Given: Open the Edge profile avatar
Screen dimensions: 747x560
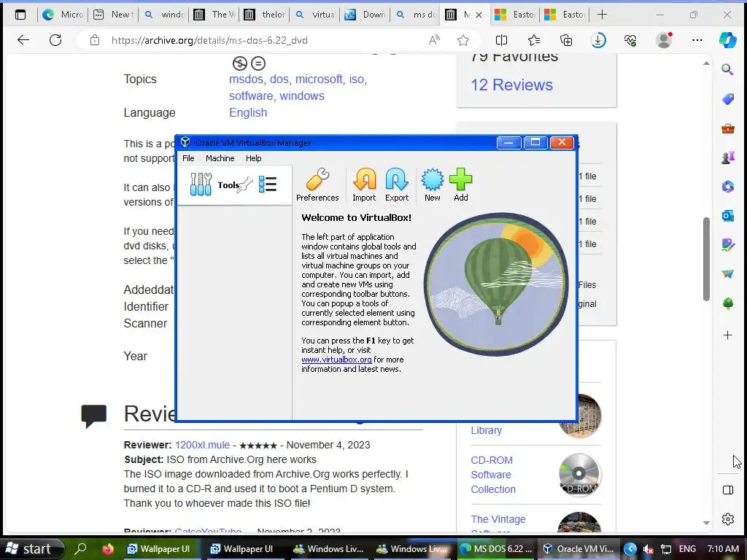Looking at the screenshot, I should tap(664, 40).
